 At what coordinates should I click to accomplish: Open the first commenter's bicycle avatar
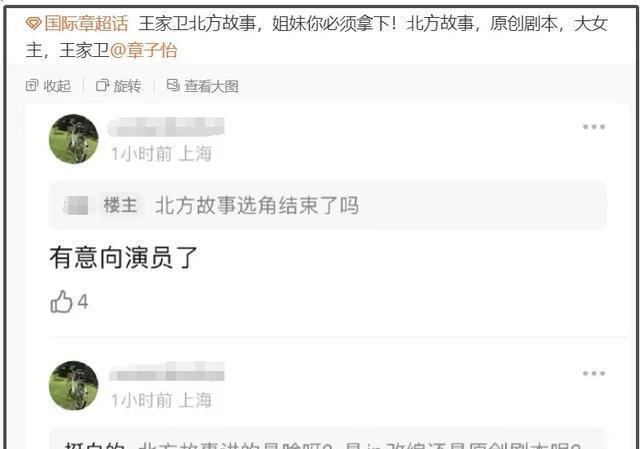click(x=73, y=139)
